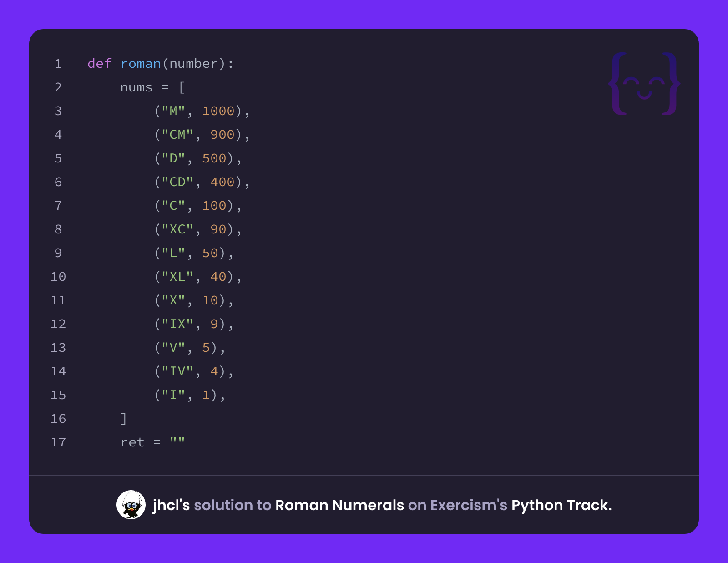The image size is (728, 563).
Task: Select the ("D", 500) tuple line
Action: [198, 158]
